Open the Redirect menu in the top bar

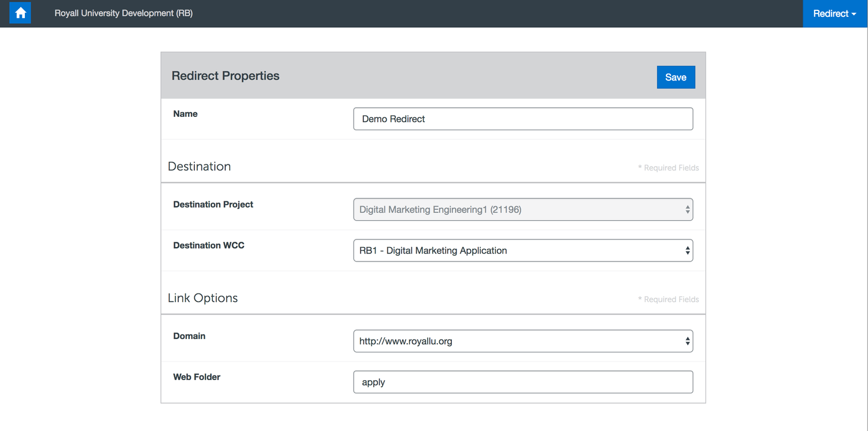point(834,14)
